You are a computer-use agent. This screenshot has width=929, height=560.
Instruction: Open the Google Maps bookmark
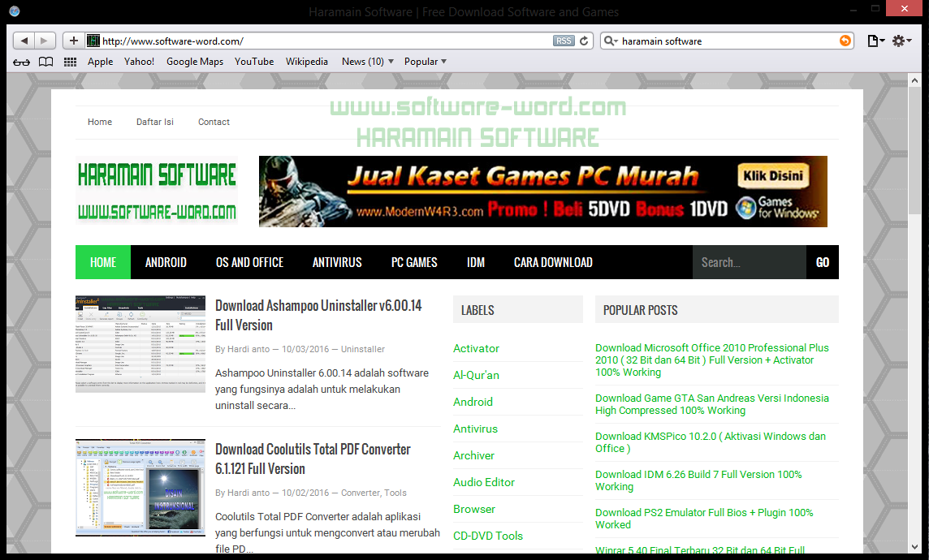click(195, 62)
